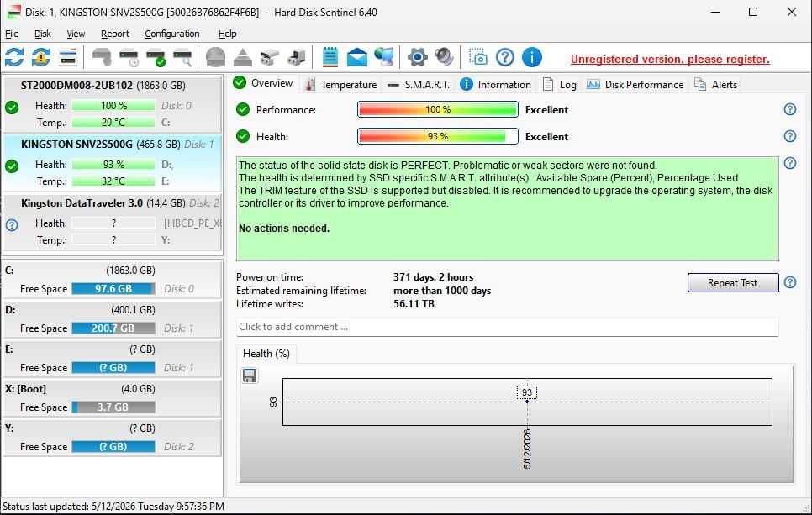
Task: Click the X: [Boot] 3.7 GB free bar
Action: (x=113, y=407)
